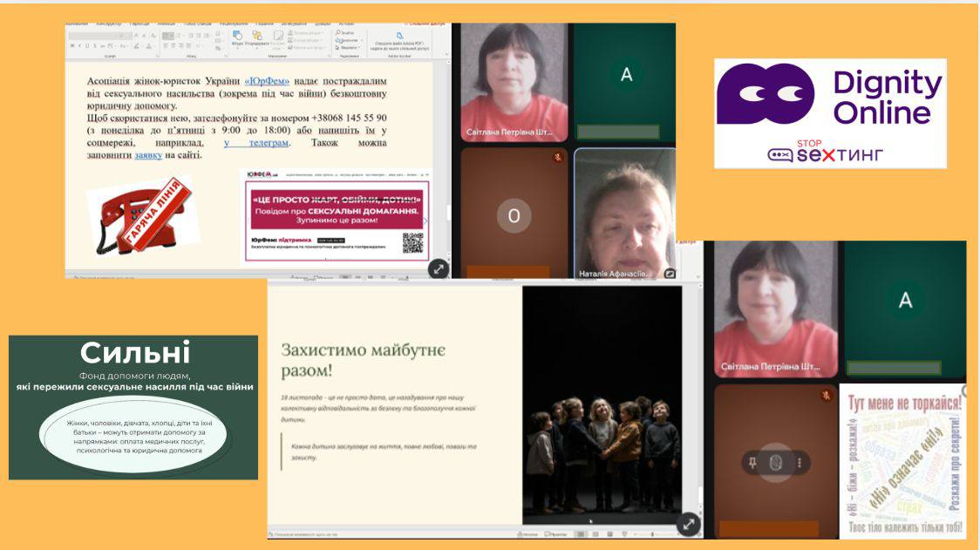Click the expand icon on the upper slide
The height and width of the screenshot is (550, 980).
coord(439,268)
